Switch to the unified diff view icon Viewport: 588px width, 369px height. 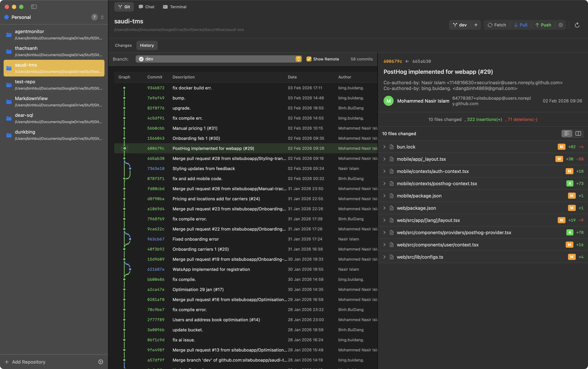567,134
